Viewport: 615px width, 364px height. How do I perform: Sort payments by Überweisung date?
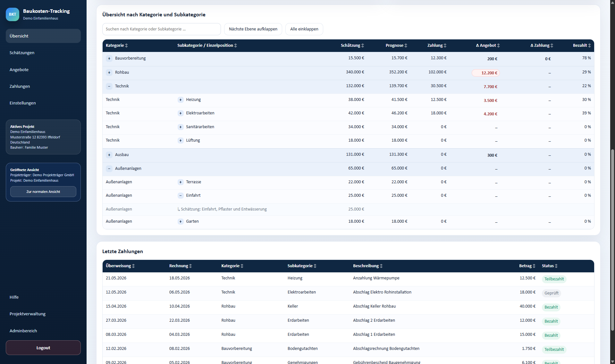pos(120,266)
